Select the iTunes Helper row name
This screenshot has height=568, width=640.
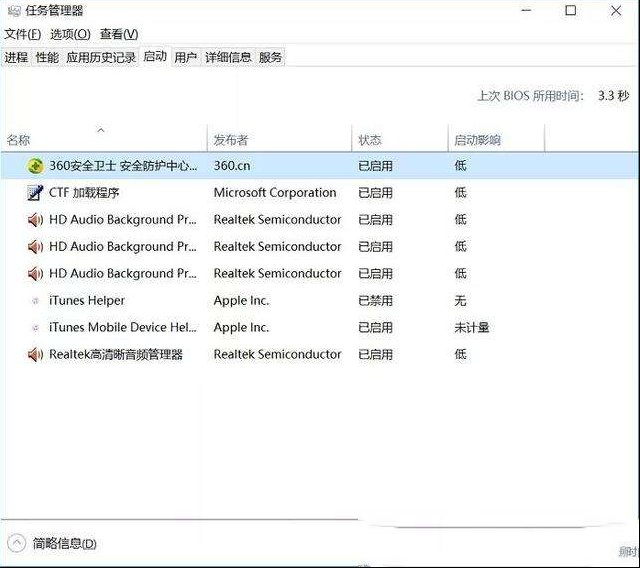(x=87, y=301)
